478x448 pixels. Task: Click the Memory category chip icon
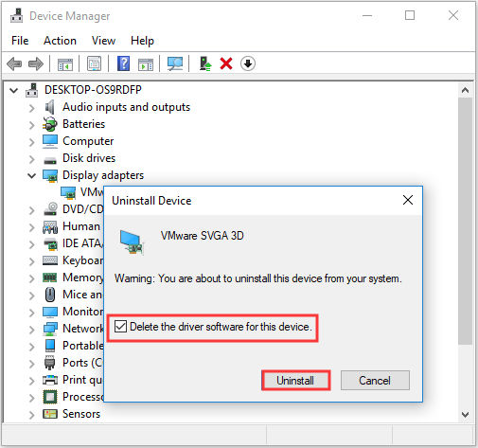coord(50,278)
